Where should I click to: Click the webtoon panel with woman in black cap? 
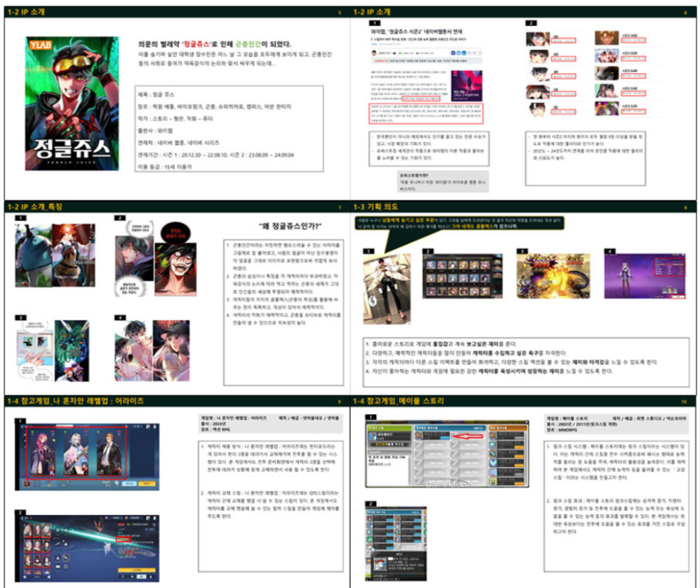click(171, 350)
